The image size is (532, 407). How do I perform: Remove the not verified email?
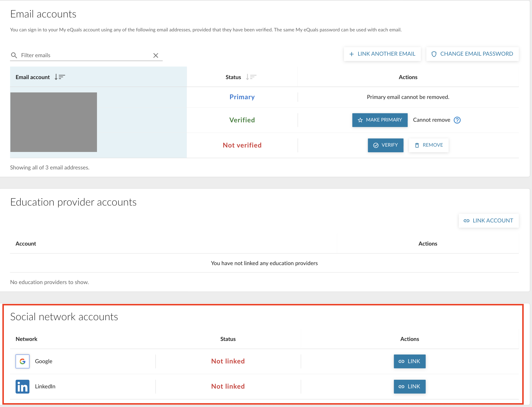[x=429, y=145]
